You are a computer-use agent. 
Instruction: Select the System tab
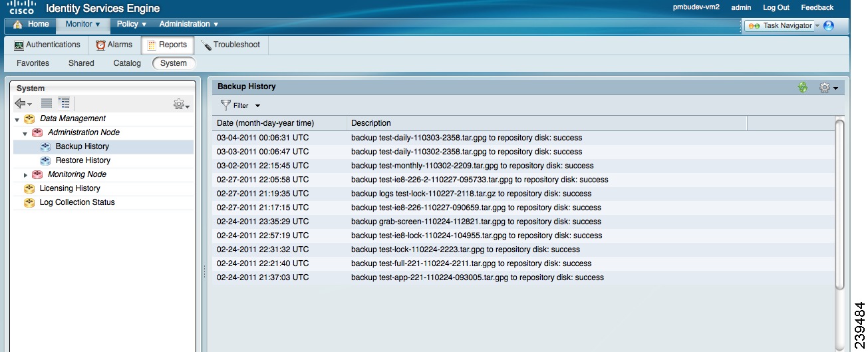(x=174, y=63)
